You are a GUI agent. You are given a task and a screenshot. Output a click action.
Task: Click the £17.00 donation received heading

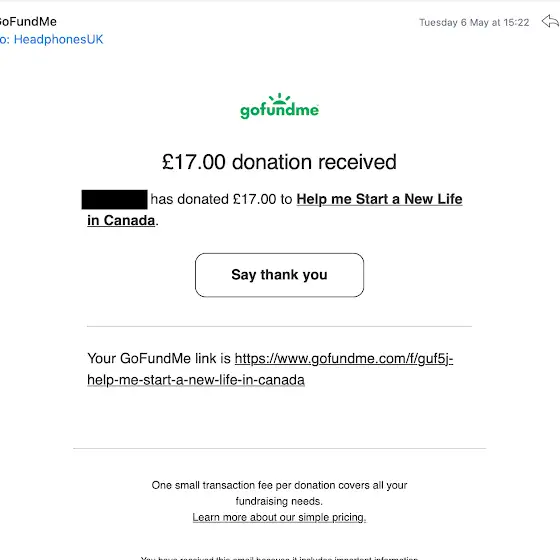click(x=279, y=162)
